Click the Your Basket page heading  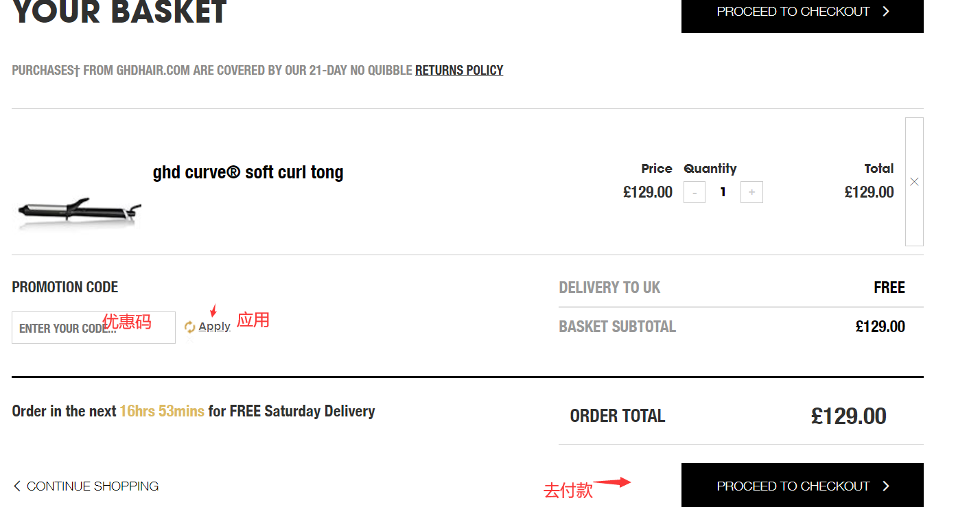tap(119, 12)
